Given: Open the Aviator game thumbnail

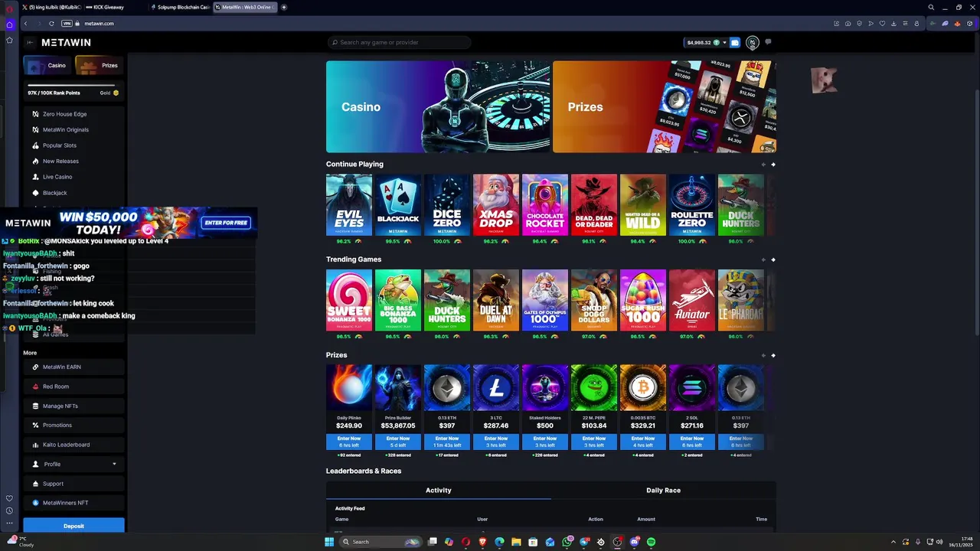Looking at the screenshot, I should click(692, 300).
